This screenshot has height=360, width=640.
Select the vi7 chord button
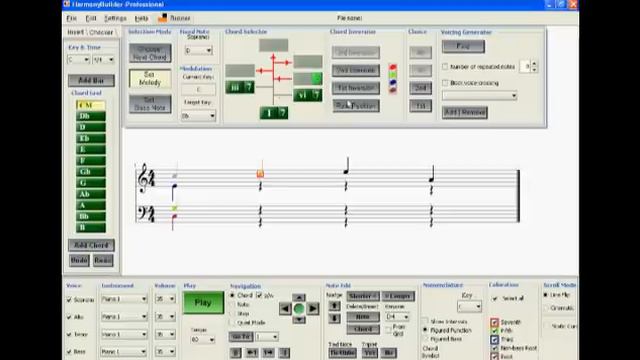(308, 95)
